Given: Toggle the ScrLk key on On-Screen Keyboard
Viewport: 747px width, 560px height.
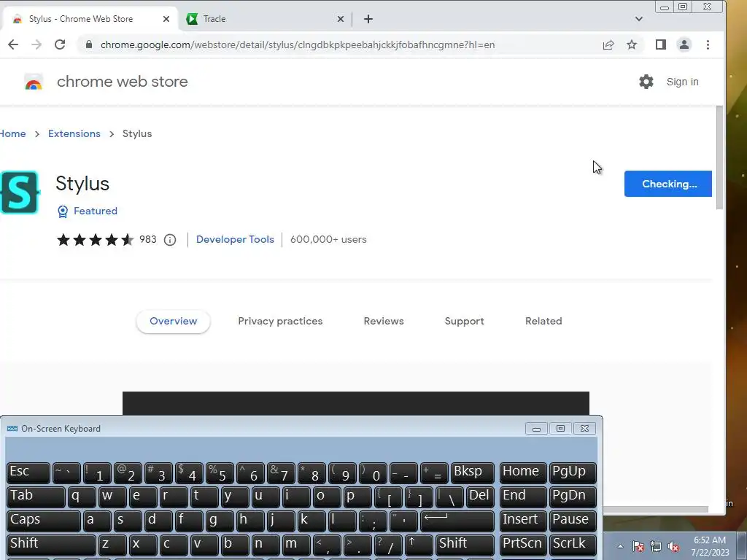Looking at the screenshot, I should [x=572, y=545].
